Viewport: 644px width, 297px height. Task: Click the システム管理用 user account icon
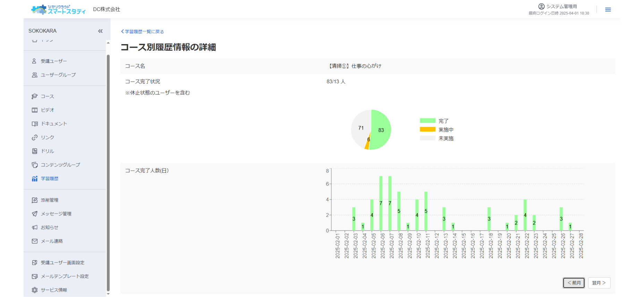541,6
